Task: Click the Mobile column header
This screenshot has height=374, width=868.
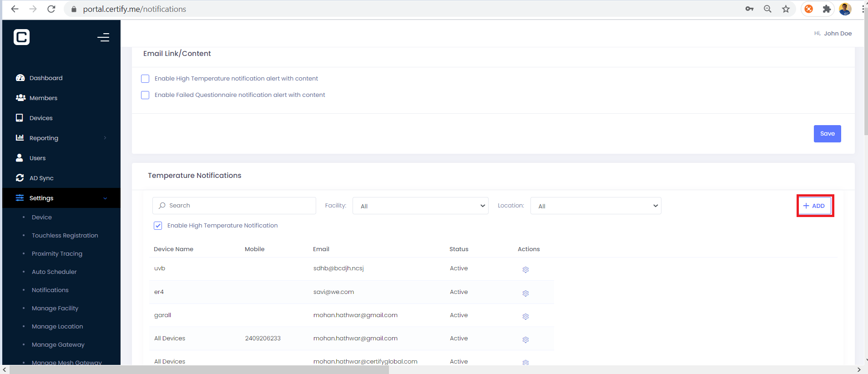Action: tap(254, 249)
